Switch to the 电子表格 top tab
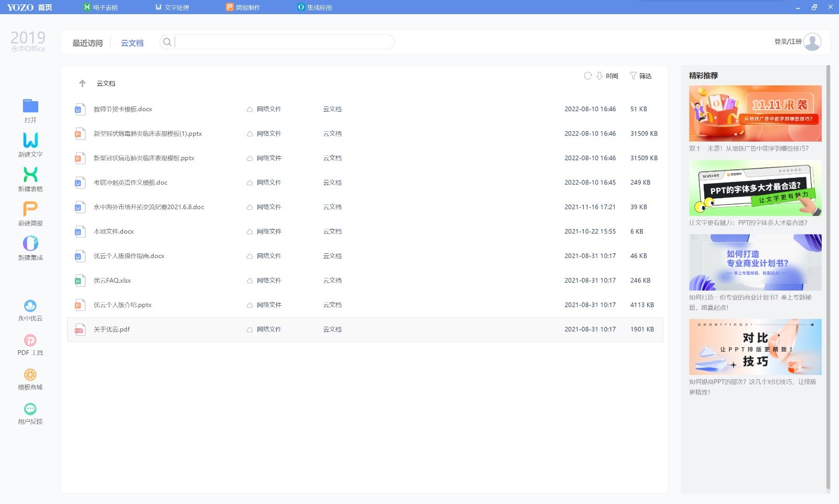The width and height of the screenshot is (839, 504). point(101,7)
